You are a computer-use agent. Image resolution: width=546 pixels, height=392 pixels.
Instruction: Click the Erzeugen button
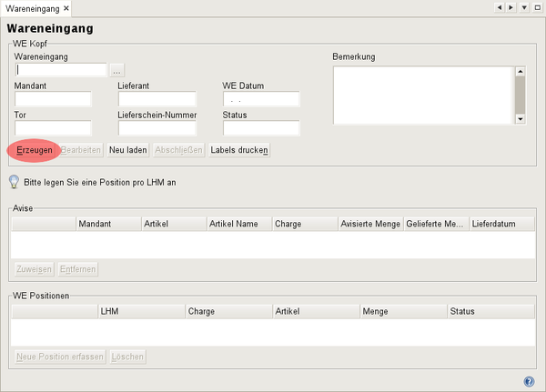[x=35, y=150]
